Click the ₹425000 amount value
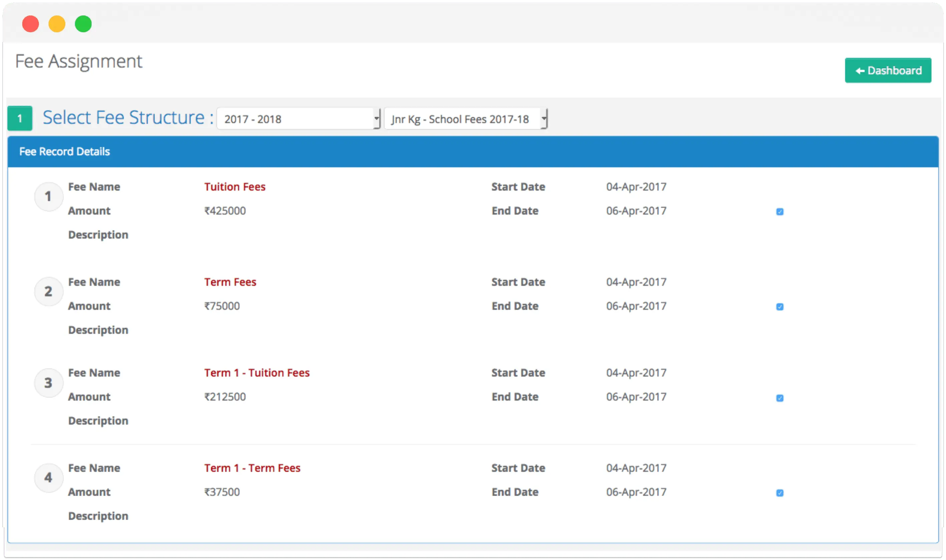Viewport: 946px width, 560px height. (225, 211)
